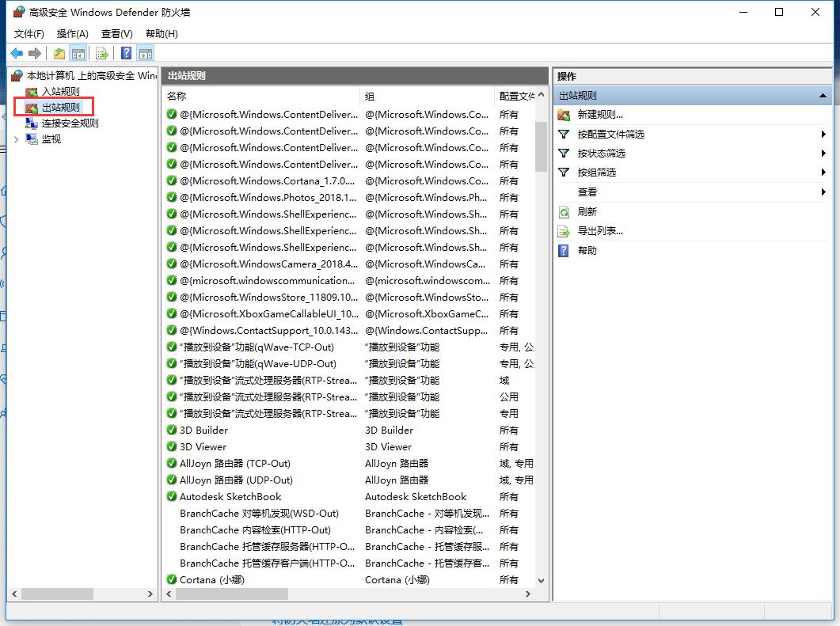
Task: Expand the 监视 tree node
Action: pyautogui.click(x=16, y=139)
